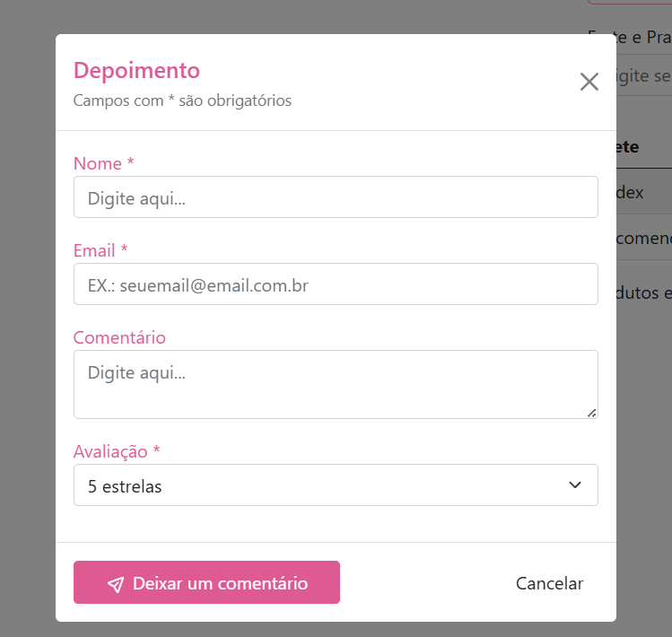This screenshot has width=672, height=637.
Task: Click the paper plane send icon
Action: click(115, 584)
